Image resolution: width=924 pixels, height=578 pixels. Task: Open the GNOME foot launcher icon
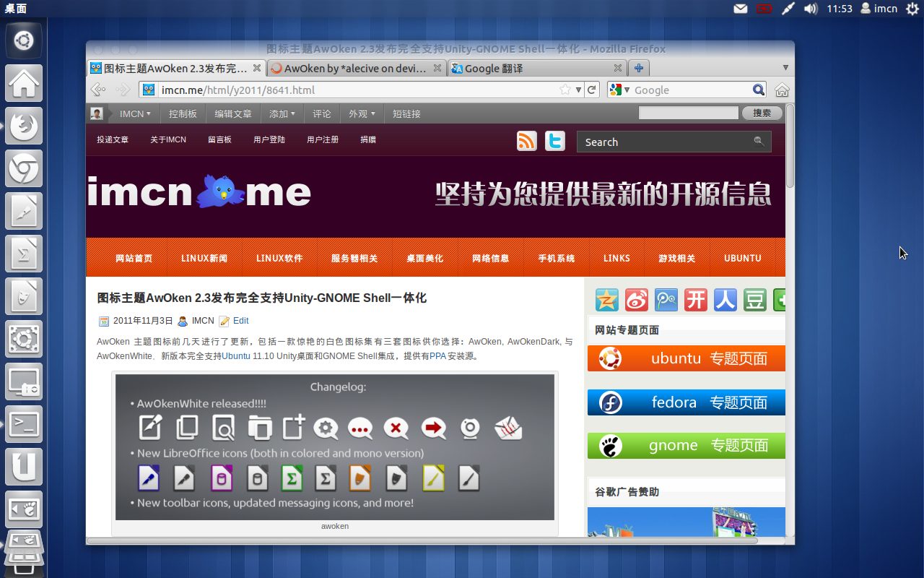[x=24, y=509]
